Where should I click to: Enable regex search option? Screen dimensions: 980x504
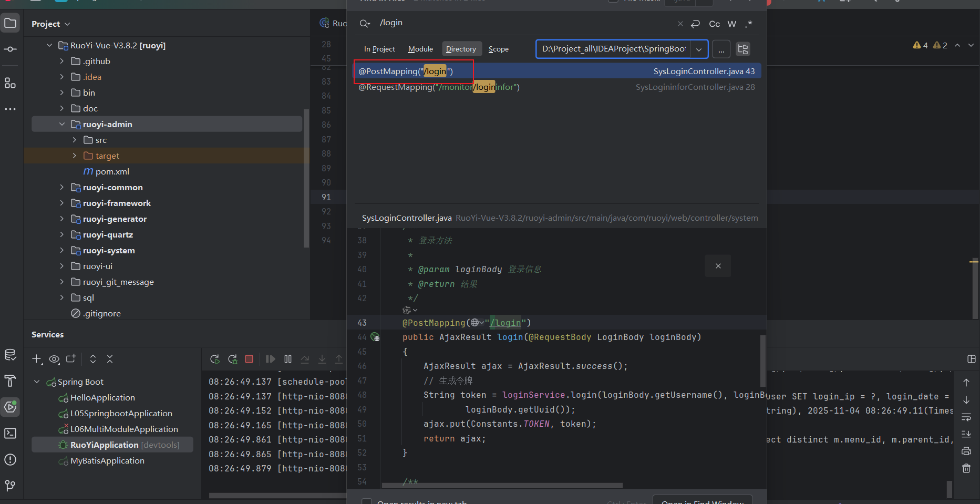(749, 24)
